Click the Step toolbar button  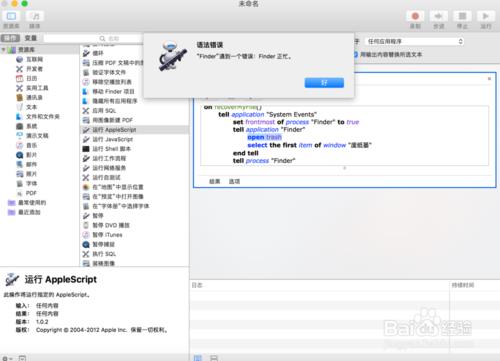point(438,16)
